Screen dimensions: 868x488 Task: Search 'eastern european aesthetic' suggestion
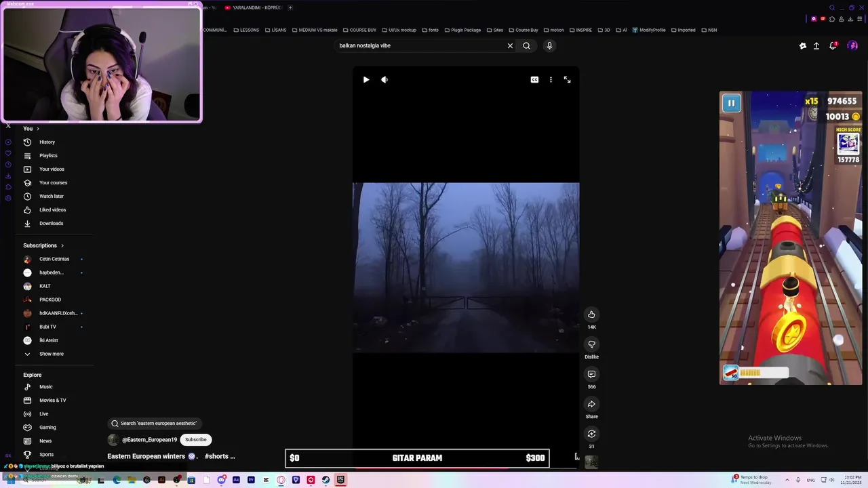pyautogui.click(x=155, y=423)
